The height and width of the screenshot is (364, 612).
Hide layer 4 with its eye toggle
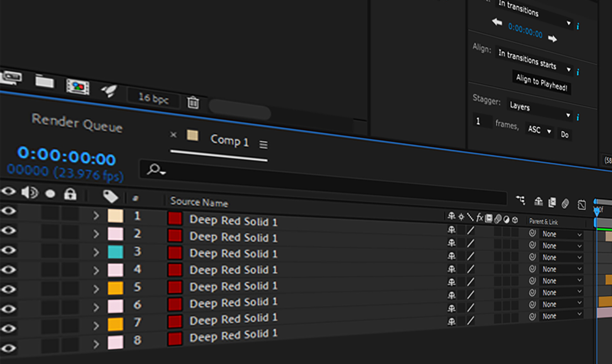8,269
